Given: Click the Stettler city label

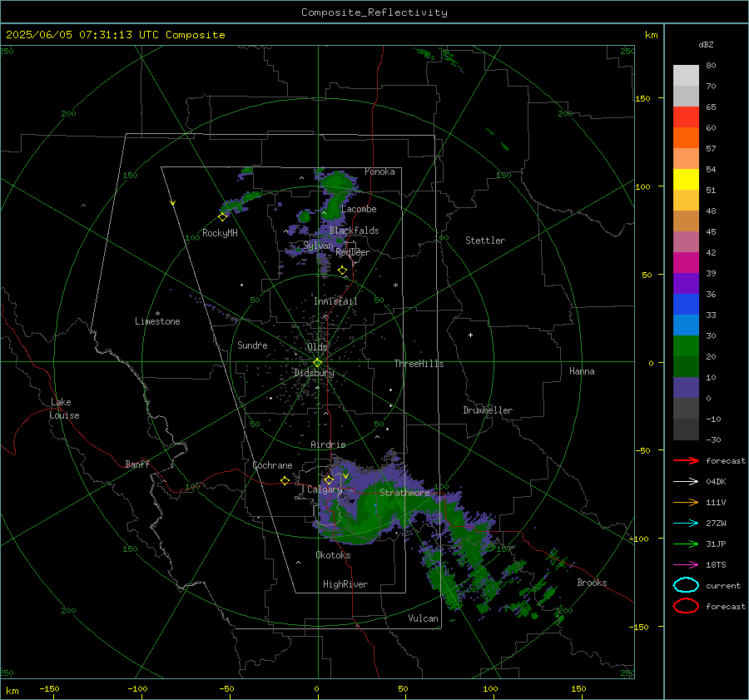Looking at the screenshot, I should point(485,241).
